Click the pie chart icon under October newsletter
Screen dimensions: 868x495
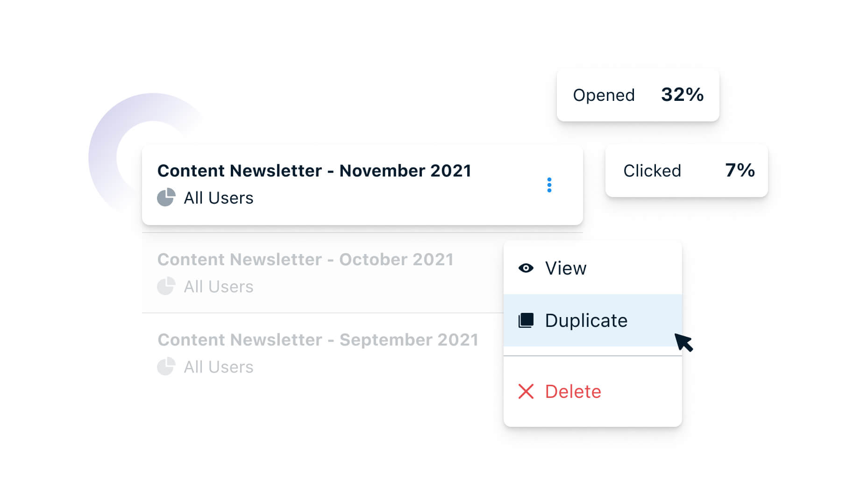[x=166, y=286]
